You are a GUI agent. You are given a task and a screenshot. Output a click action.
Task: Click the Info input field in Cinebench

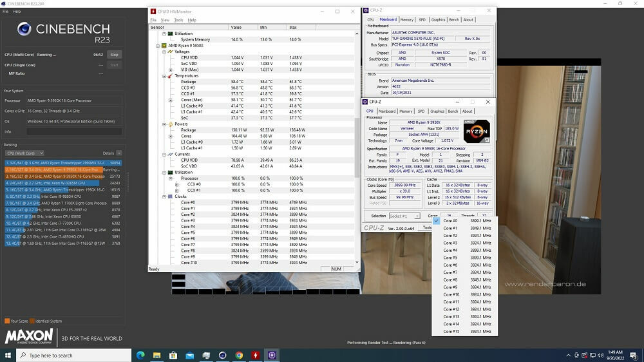[x=74, y=132]
